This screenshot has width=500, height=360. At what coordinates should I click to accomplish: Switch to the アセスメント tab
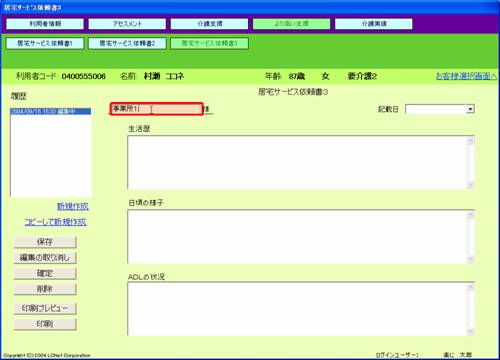point(127,24)
